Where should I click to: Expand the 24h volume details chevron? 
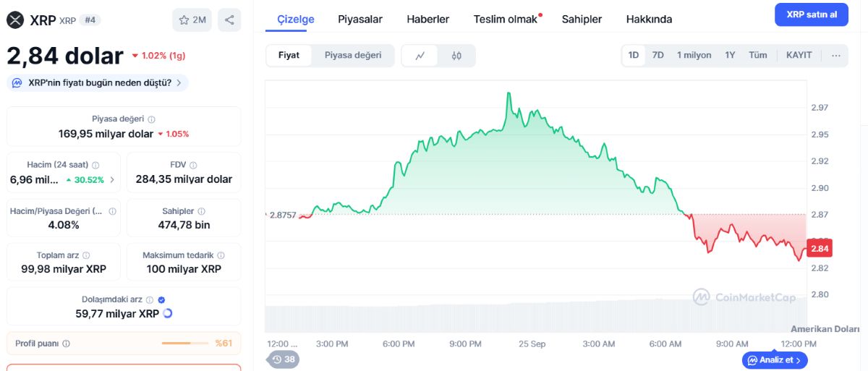pyautogui.click(x=111, y=179)
